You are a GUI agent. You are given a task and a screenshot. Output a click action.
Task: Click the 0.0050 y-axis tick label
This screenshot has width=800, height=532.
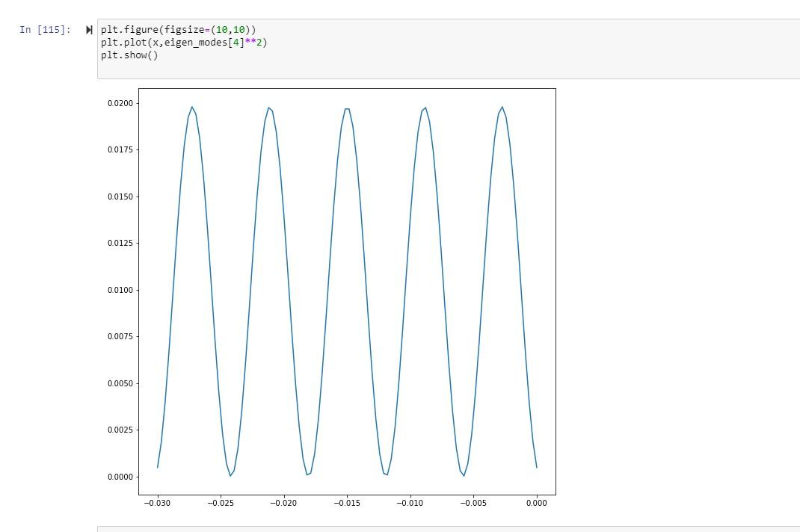tap(120, 383)
